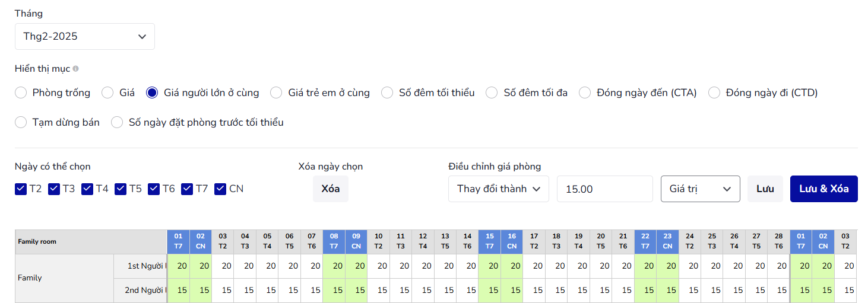This screenshot has width=868, height=303.
Task: Select the 08 T7 date column header
Action: point(334,241)
